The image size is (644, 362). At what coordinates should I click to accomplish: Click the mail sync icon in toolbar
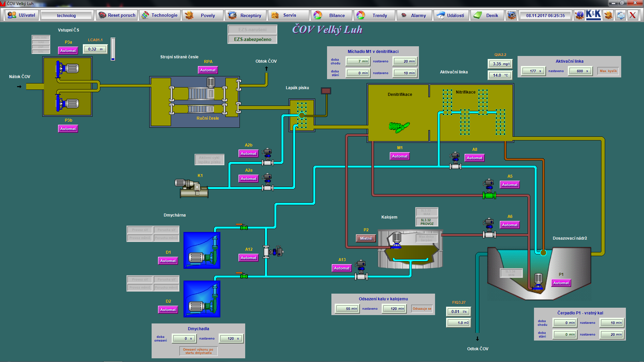pyautogui.click(x=621, y=15)
